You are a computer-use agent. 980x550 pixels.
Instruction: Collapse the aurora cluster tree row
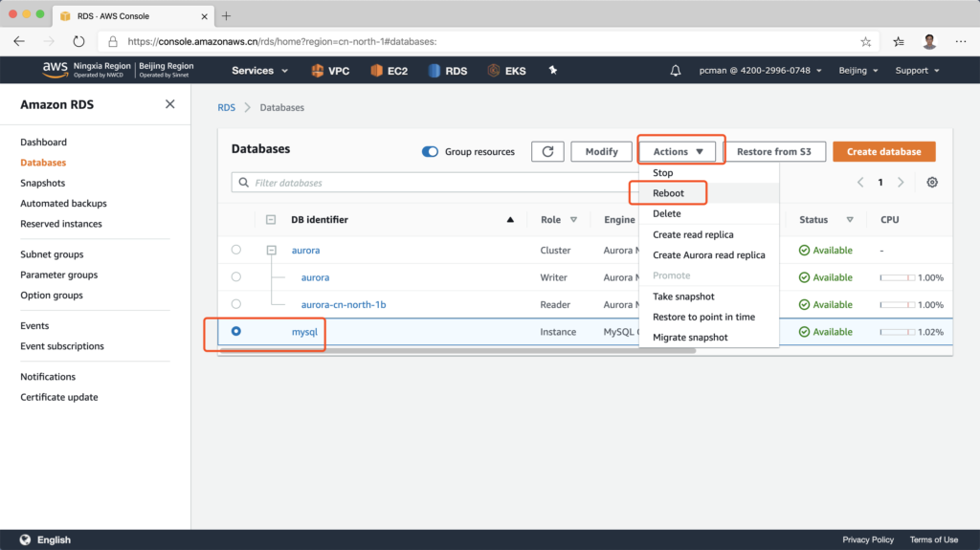272,250
